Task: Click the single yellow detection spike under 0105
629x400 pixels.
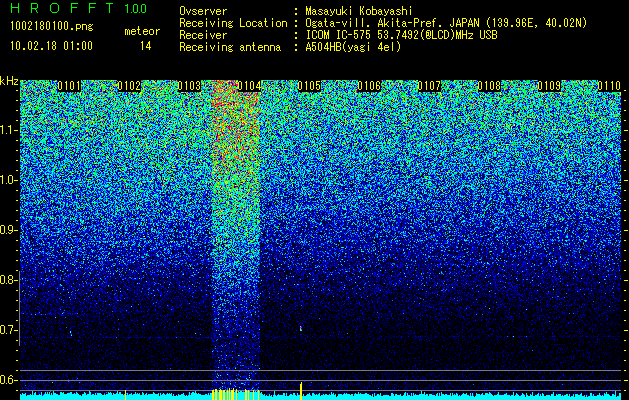Action: [301, 391]
